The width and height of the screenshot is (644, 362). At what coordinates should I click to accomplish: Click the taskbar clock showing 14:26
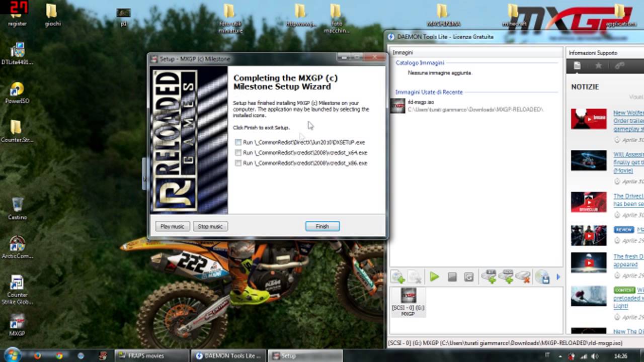(x=621, y=356)
